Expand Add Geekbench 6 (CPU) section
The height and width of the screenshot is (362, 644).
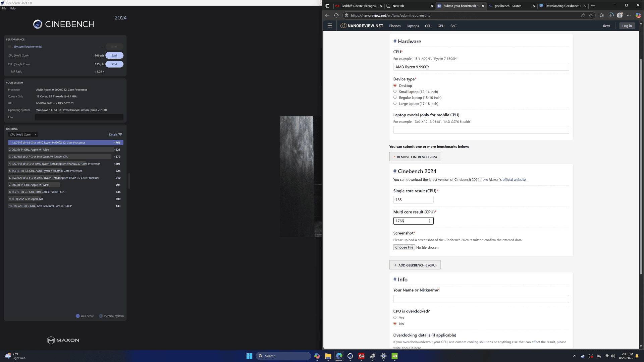[x=415, y=265]
